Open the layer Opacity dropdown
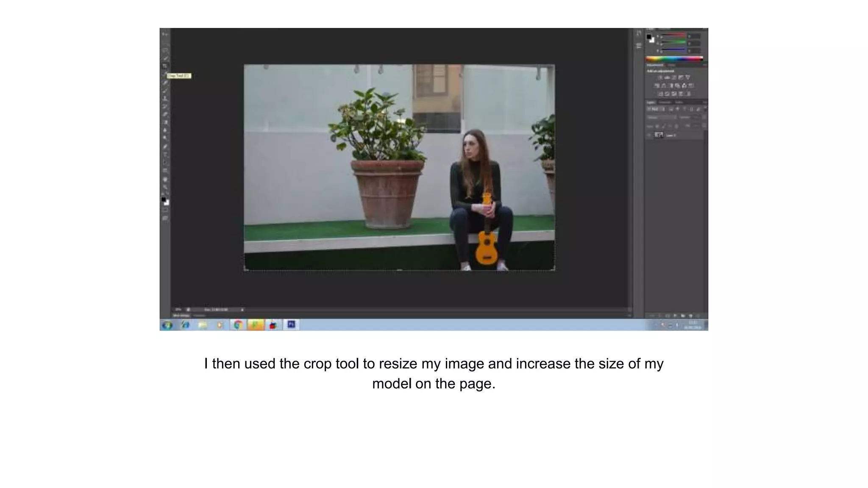868x488 pixels. click(704, 117)
